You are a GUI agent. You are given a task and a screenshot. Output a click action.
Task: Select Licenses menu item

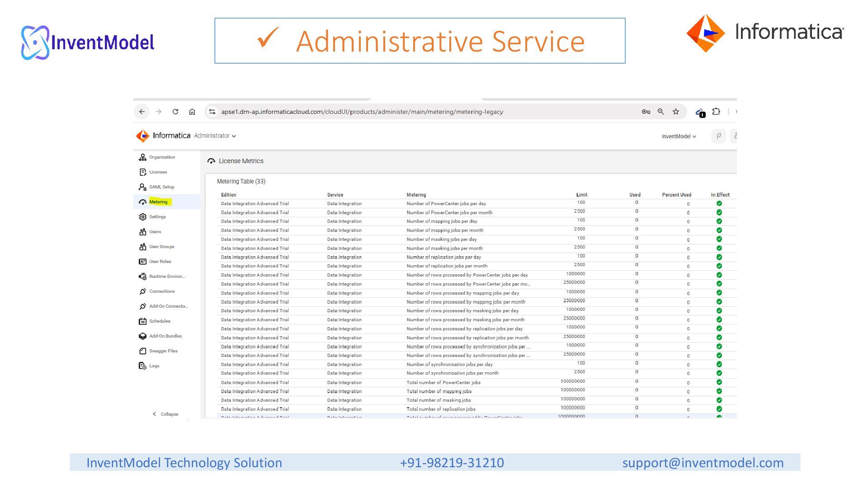coord(158,172)
